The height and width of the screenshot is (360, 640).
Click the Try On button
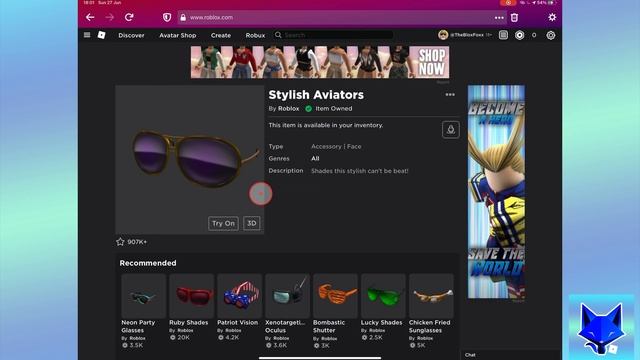click(x=223, y=223)
